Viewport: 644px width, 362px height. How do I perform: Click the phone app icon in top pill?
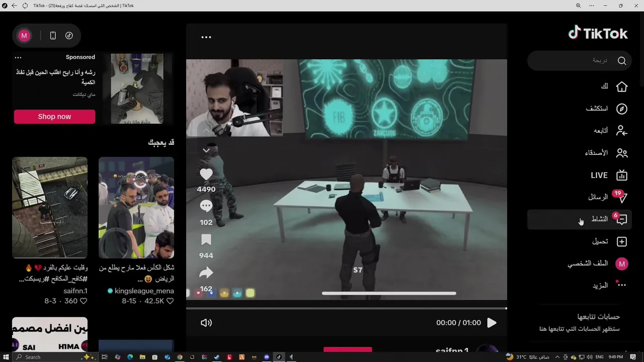(x=53, y=36)
